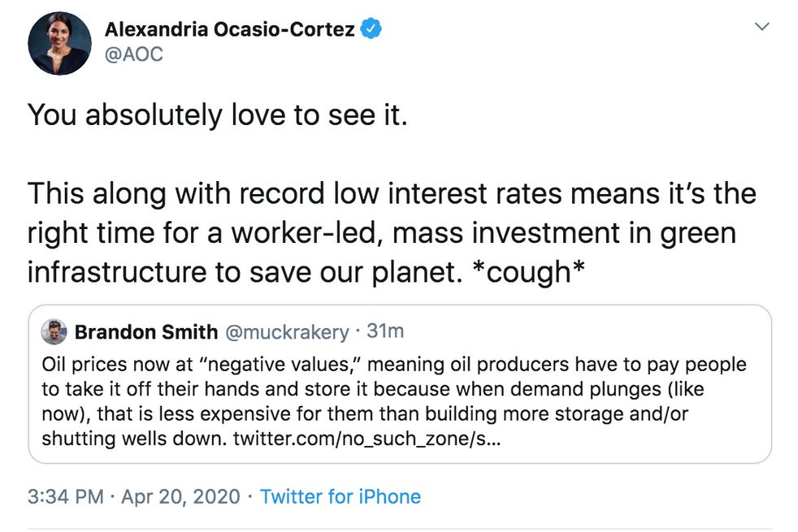Click the "*cough*" text in the tweet

pos(528,271)
